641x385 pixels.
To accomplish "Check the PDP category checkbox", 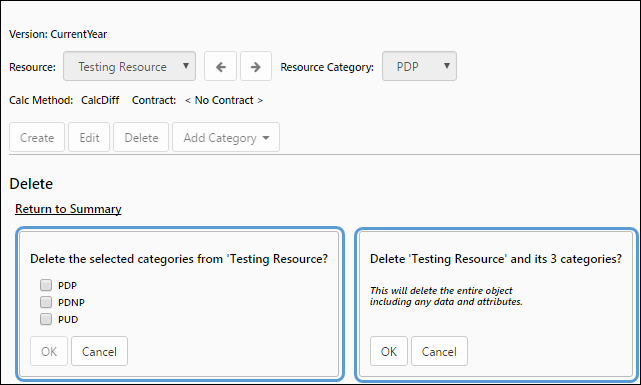I will [46, 285].
